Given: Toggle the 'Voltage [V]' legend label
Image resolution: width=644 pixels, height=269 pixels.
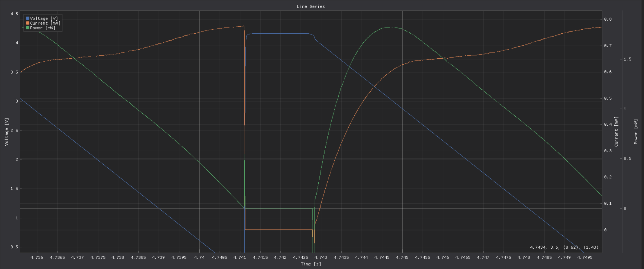Looking at the screenshot, I should pos(44,18).
